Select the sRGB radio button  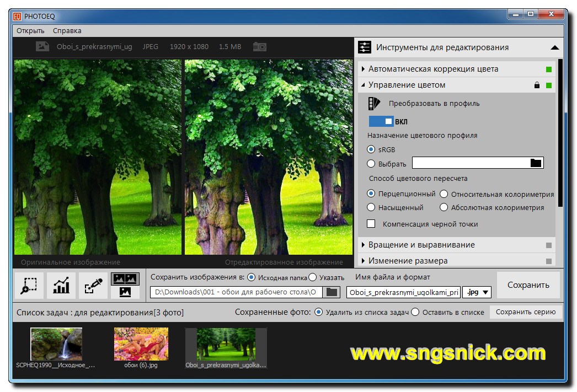click(371, 149)
